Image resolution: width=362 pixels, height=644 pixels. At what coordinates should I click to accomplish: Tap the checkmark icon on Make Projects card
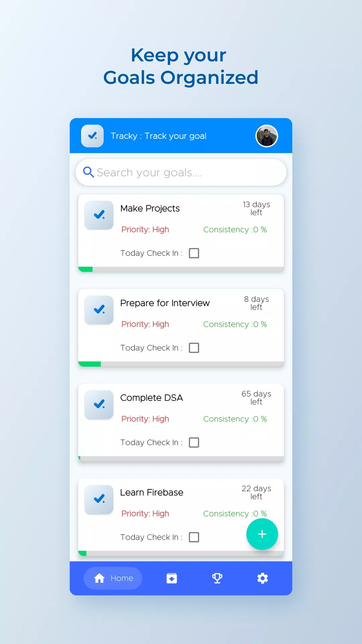coord(99,215)
